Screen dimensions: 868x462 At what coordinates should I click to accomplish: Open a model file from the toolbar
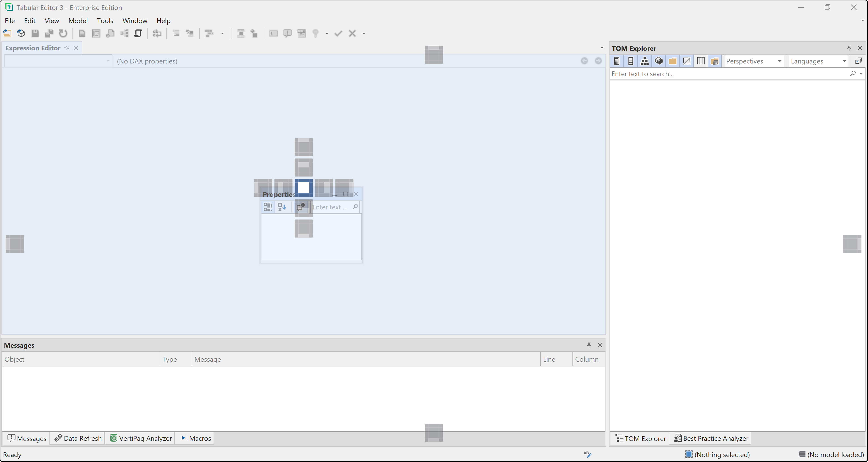pyautogui.click(x=7, y=33)
